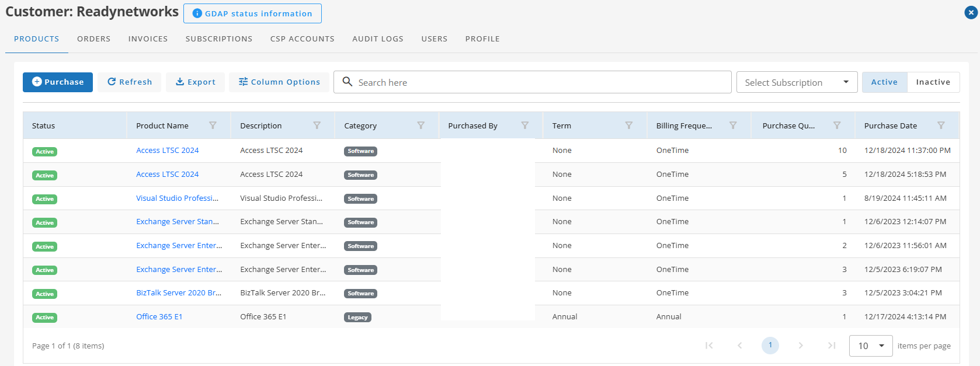Screen dimensions: 980x366
Task: Open Column Options
Action: click(x=279, y=82)
